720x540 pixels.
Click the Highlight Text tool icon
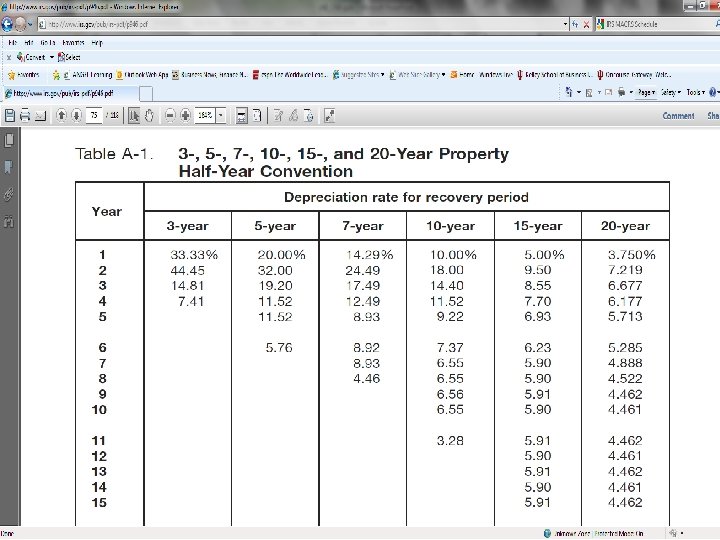tap(293, 115)
